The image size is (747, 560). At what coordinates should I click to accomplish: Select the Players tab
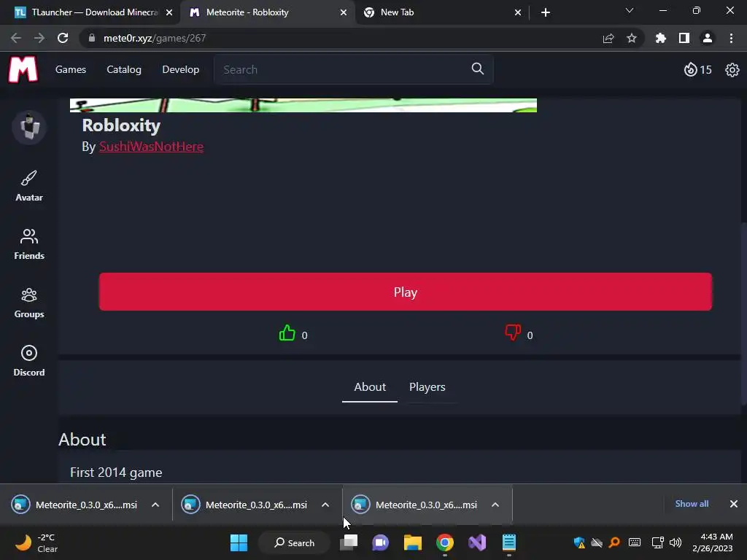[427, 387]
